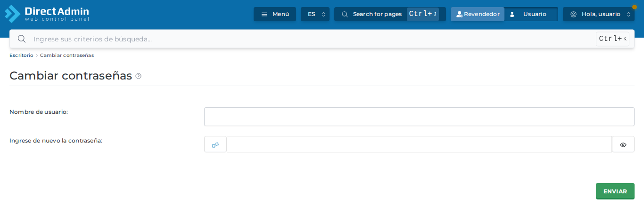The height and width of the screenshot is (207, 644).
Task: Open the Menú button
Action: tap(275, 14)
